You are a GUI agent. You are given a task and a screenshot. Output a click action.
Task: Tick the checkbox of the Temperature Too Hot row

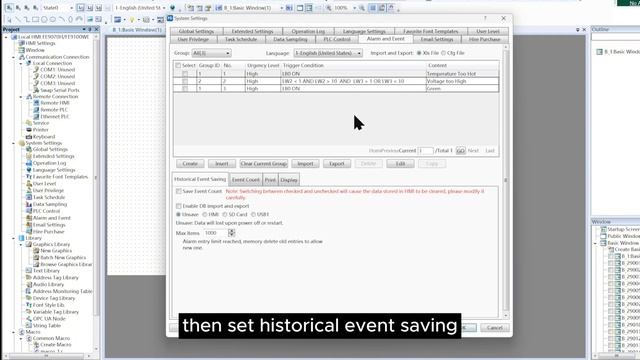pyautogui.click(x=185, y=74)
